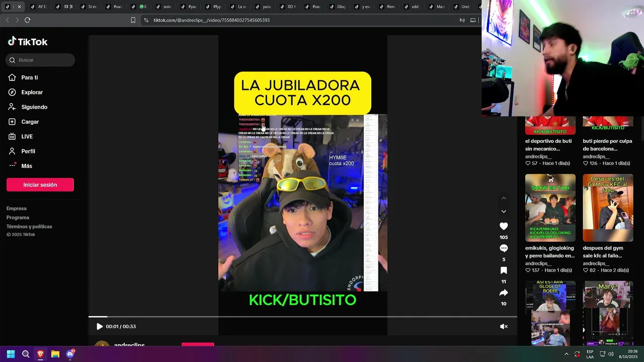Viewport: 644px width, 362px height.
Task: Unmute the video with speaker icon
Action: (504, 326)
